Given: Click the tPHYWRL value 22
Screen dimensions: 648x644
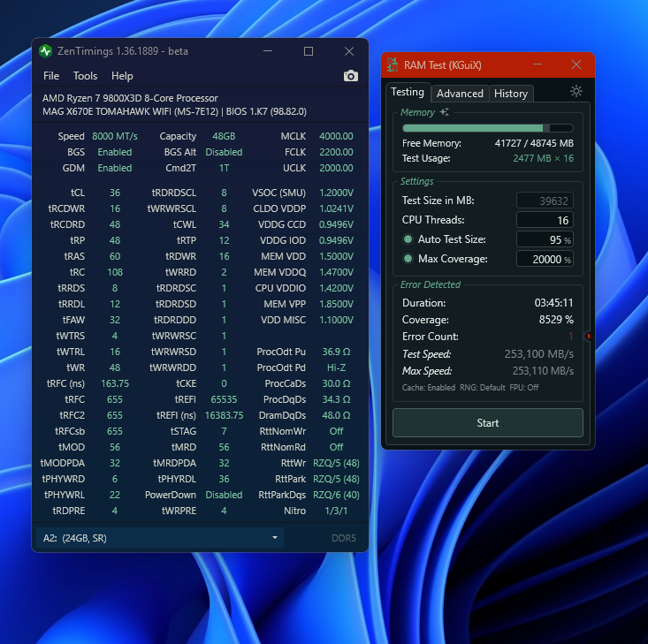Looking at the screenshot, I should click(114, 495).
